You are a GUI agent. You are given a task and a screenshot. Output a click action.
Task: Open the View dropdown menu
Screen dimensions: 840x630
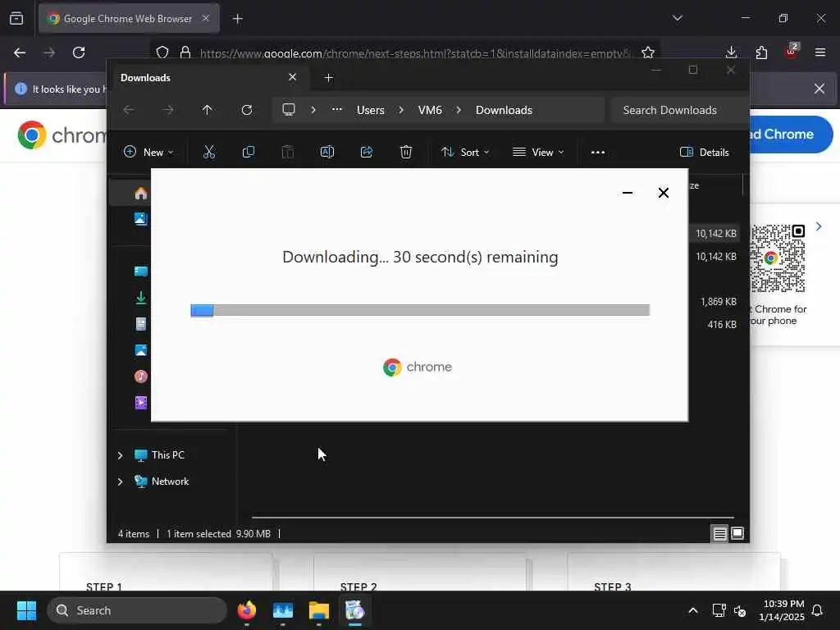538,152
